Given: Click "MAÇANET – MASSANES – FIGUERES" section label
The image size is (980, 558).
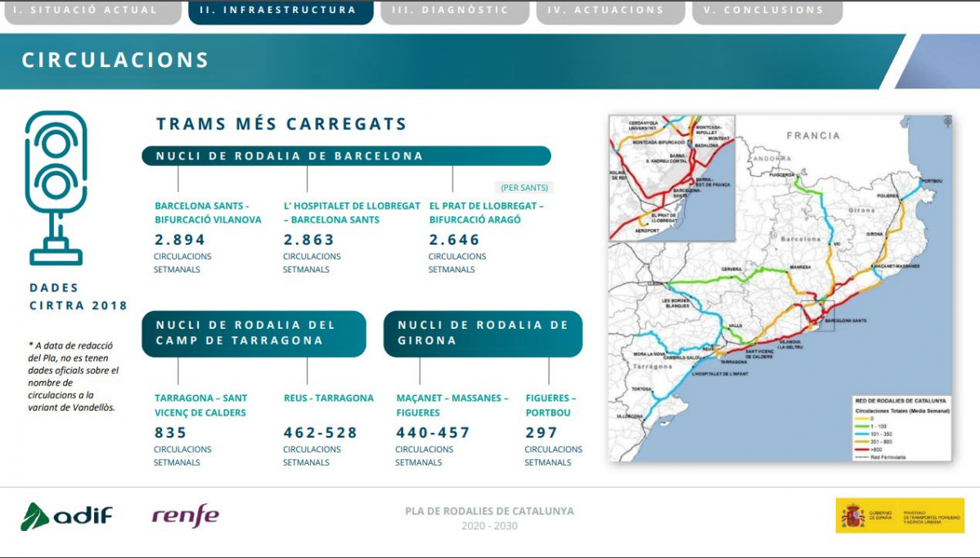Looking at the screenshot, I should click(452, 405).
